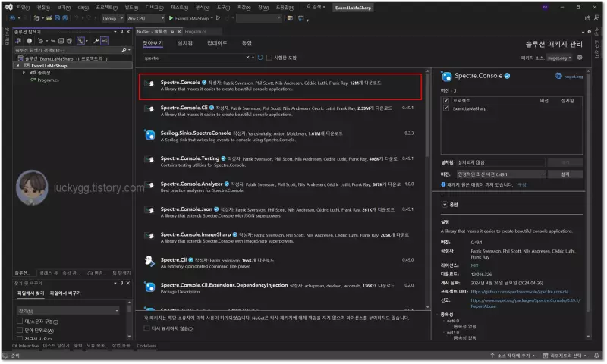The height and width of the screenshot is (364, 607).
Task: Click the Show All Files icon in Solution Explorer
Action: (x=69, y=41)
